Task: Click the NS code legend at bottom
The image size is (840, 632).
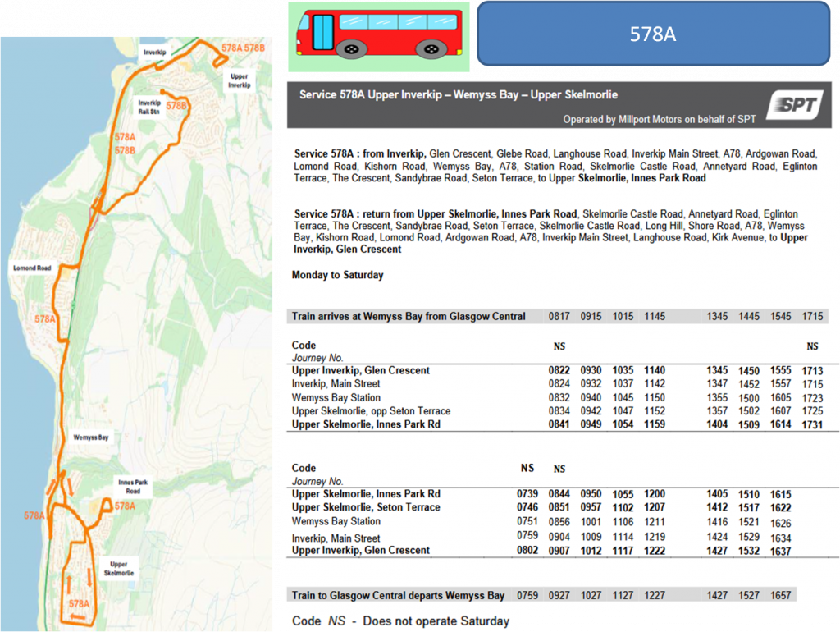Action: tap(400, 621)
